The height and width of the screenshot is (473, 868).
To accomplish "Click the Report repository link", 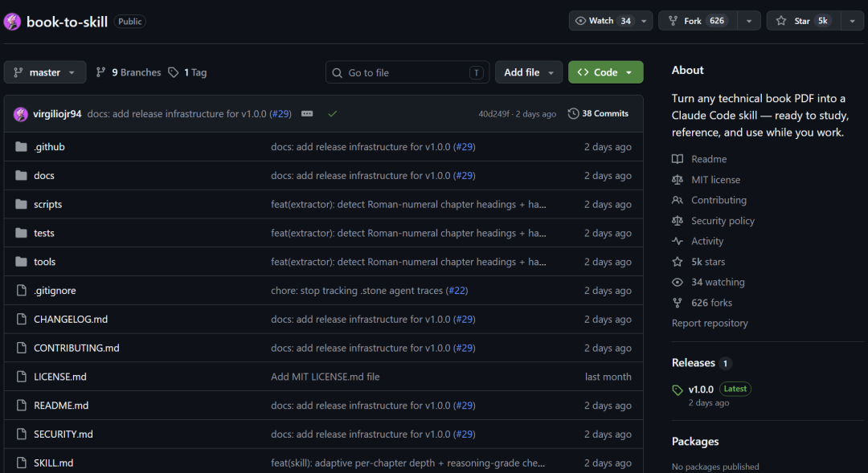I will tap(710, 323).
